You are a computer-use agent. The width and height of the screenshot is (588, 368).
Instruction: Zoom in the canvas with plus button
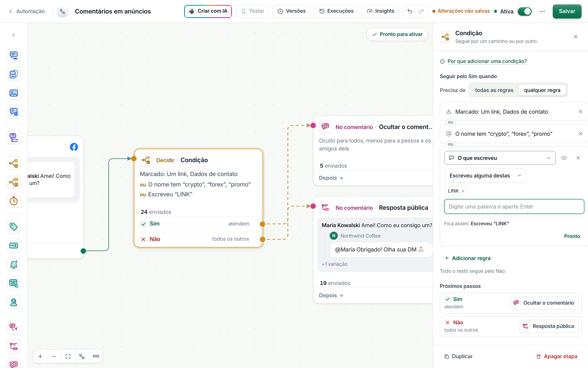click(x=40, y=356)
